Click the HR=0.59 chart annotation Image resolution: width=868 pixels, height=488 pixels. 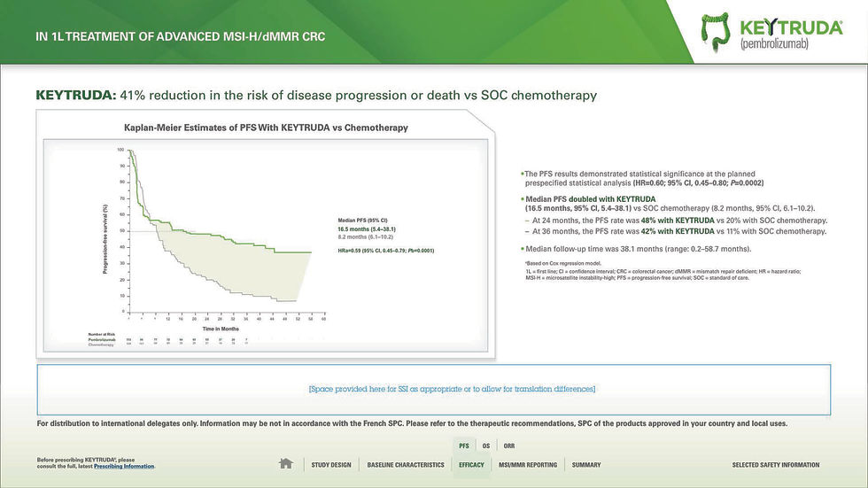[x=386, y=251]
